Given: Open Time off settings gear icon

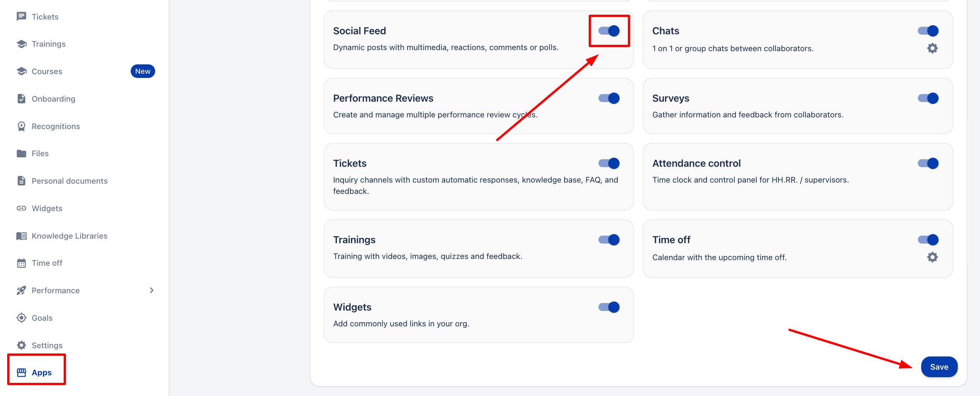Looking at the screenshot, I should 932,257.
